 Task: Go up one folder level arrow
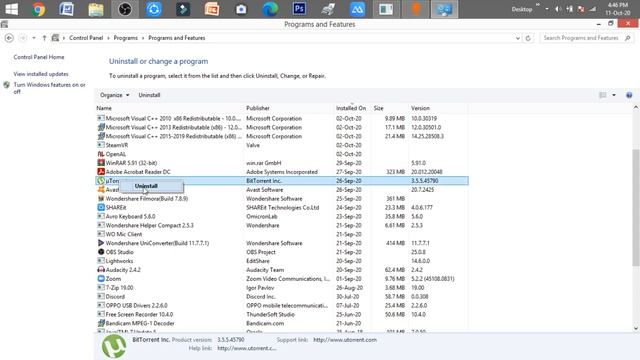pyautogui.click(x=44, y=38)
